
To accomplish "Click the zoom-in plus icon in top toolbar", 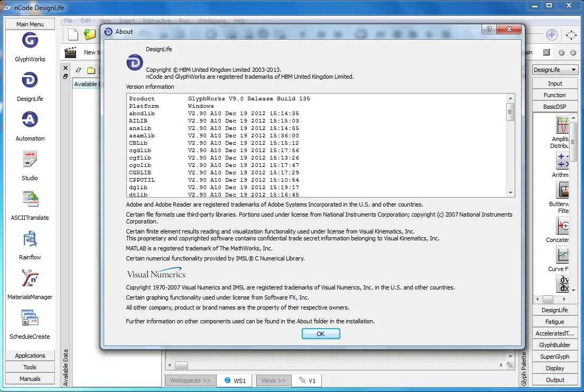I will point(552,35).
